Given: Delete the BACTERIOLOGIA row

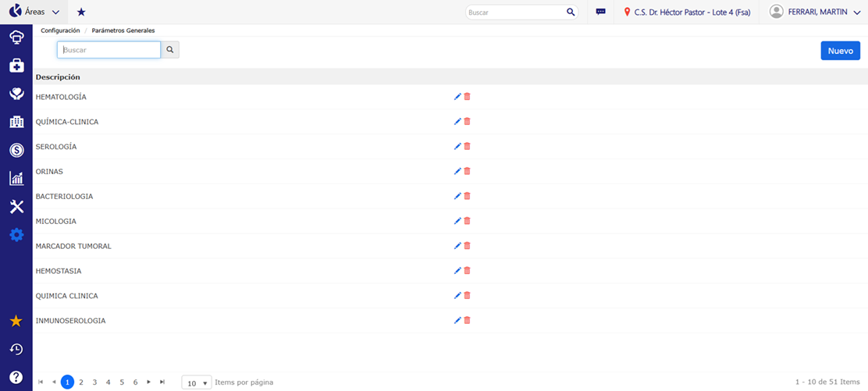Looking at the screenshot, I should click(x=467, y=197).
